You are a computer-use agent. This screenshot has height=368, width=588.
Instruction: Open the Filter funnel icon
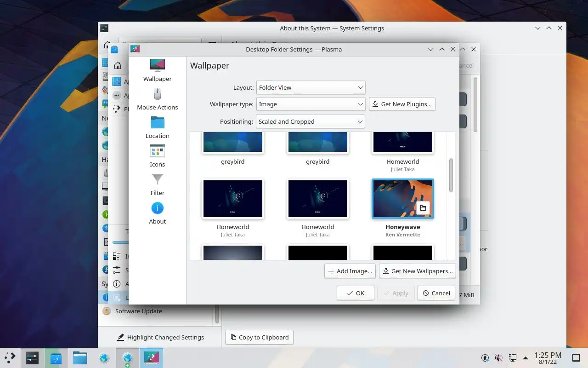[x=157, y=179]
